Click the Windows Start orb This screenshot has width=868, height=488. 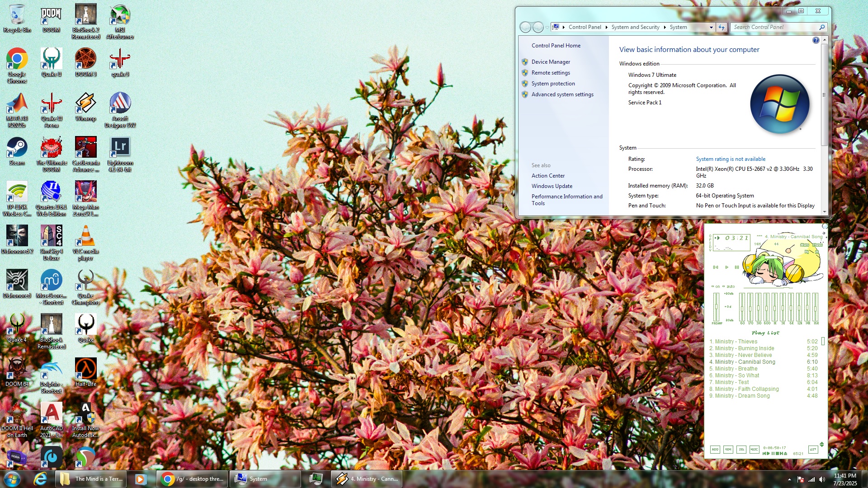click(x=12, y=479)
